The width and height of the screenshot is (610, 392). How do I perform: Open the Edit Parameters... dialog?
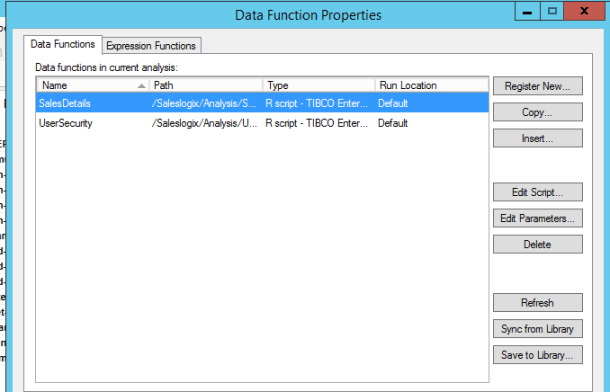[x=538, y=218]
